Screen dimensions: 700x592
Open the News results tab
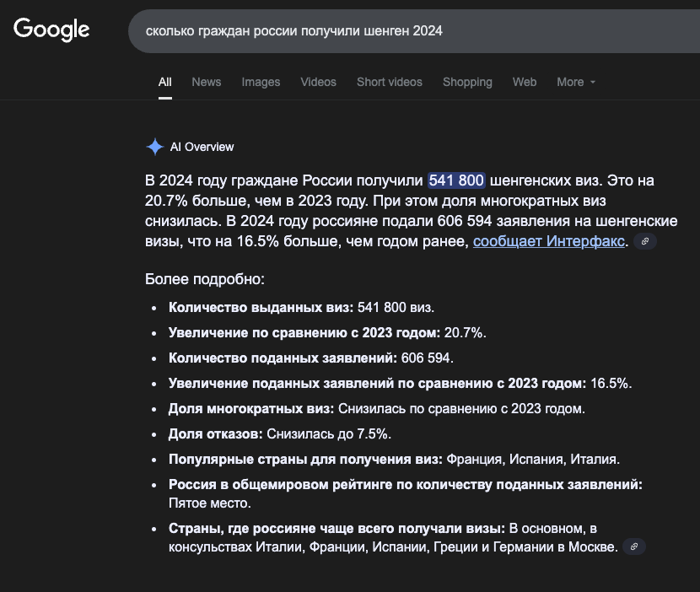point(206,82)
